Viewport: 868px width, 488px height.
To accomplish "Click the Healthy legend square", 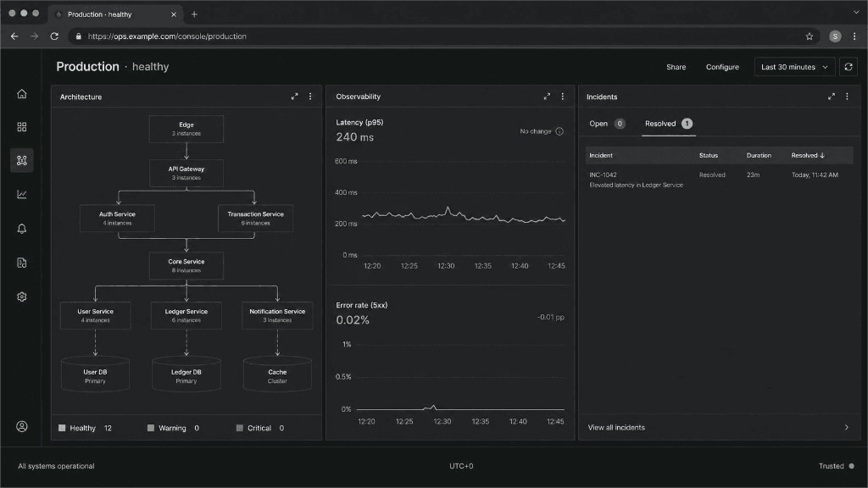I will tap(62, 428).
